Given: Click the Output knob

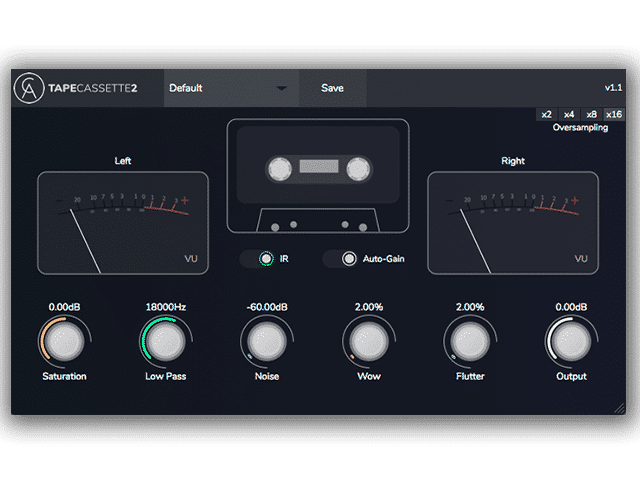Looking at the screenshot, I should pos(571,341).
